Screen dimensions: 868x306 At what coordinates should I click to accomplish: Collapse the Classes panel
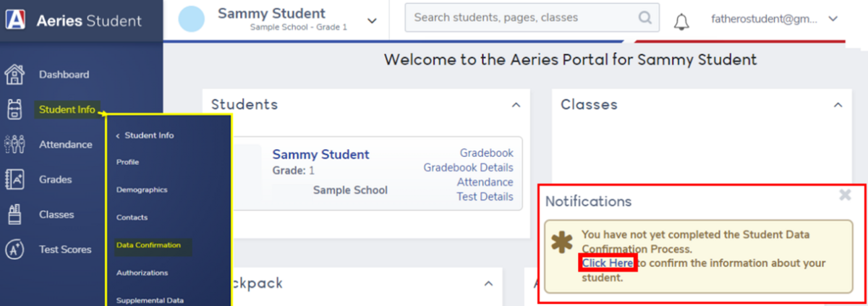838,105
